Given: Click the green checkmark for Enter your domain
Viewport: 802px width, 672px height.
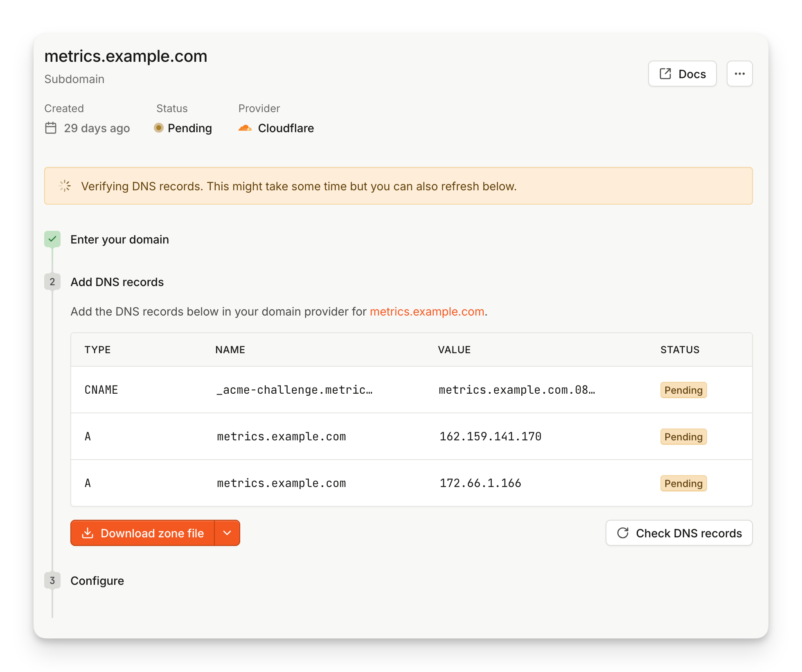Looking at the screenshot, I should point(52,239).
